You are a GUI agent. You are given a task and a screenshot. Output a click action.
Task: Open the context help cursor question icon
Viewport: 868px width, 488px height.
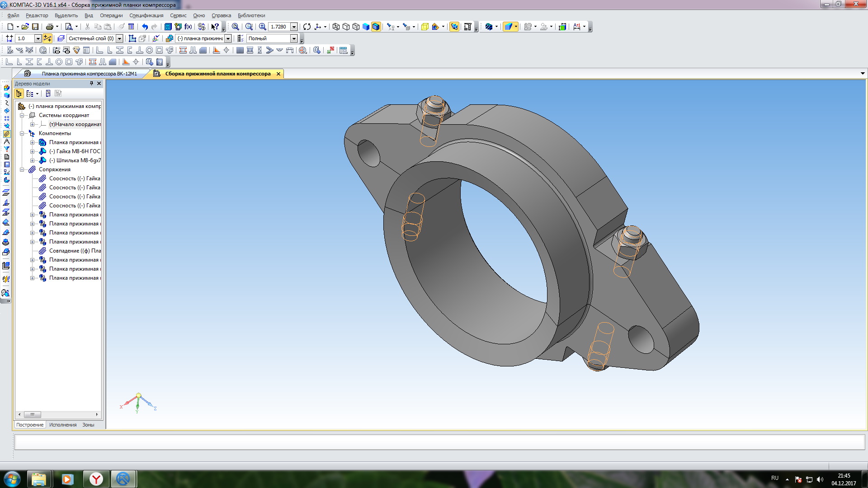[x=215, y=27]
